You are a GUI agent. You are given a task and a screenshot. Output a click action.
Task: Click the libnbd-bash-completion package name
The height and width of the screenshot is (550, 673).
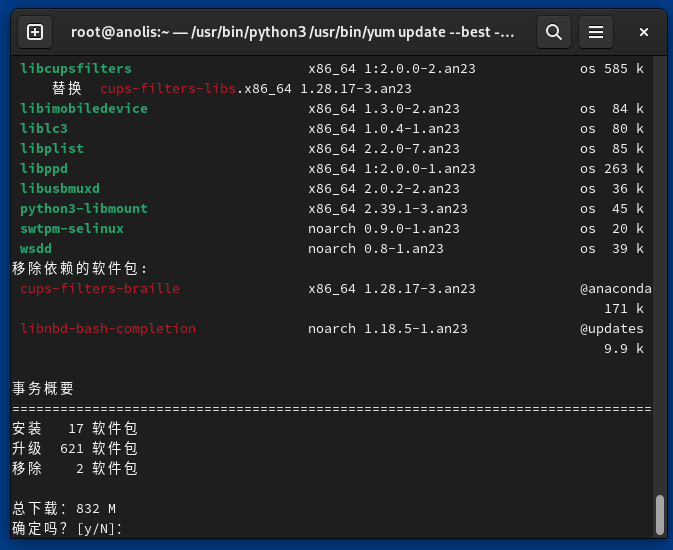(x=107, y=329)
